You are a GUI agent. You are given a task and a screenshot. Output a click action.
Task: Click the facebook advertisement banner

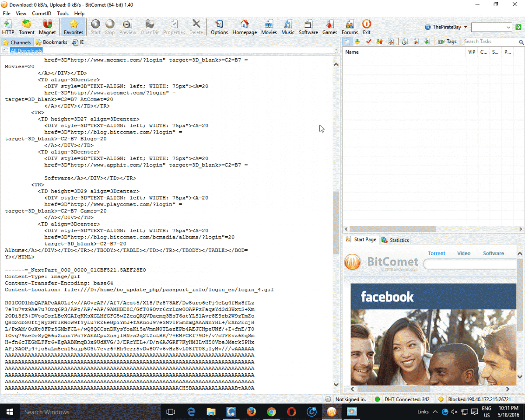[x=434, y=335]
